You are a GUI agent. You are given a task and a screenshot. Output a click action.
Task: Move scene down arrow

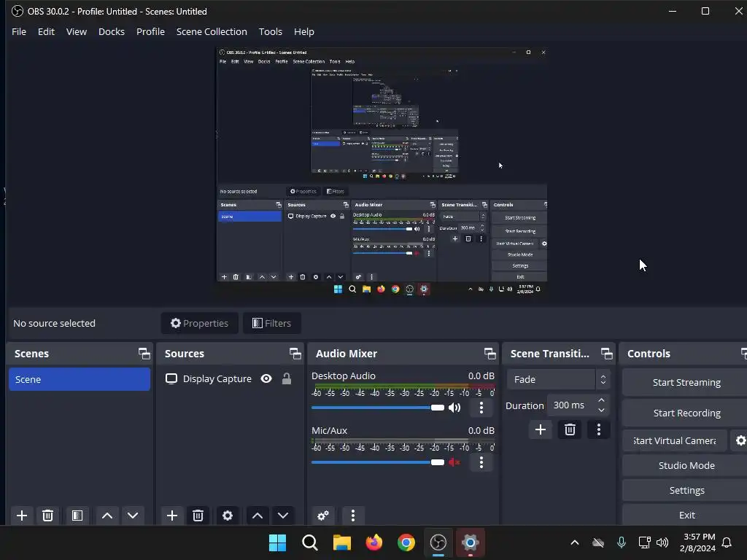click(133, 516)
